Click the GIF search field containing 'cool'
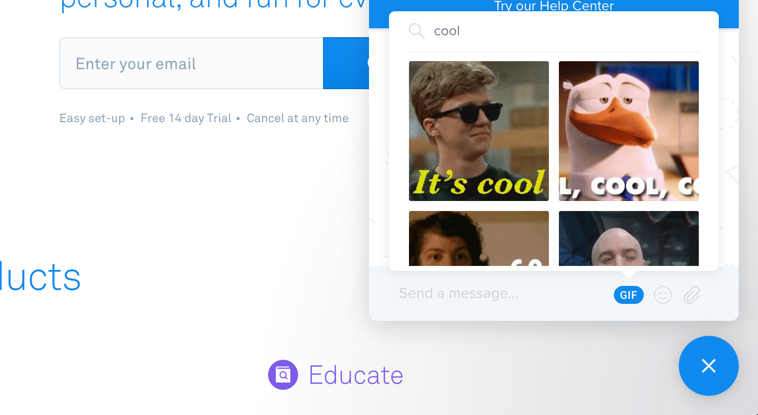This screenshot has height=415, width=758. 554,31
